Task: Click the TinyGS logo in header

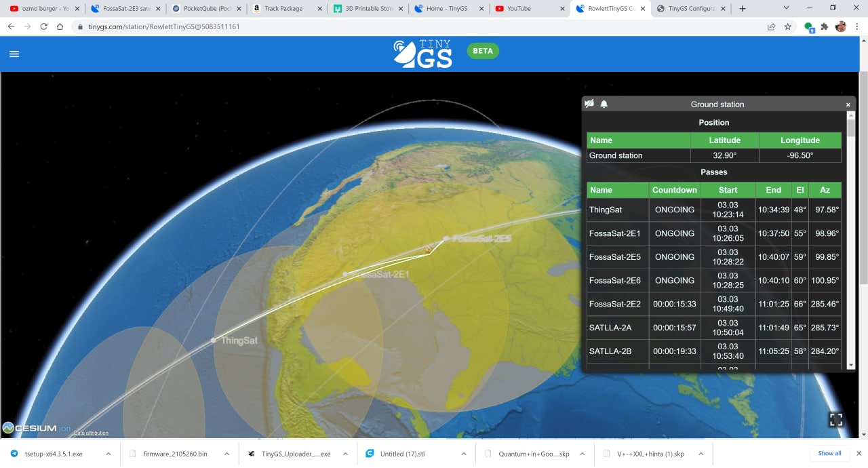Action: 423,54
